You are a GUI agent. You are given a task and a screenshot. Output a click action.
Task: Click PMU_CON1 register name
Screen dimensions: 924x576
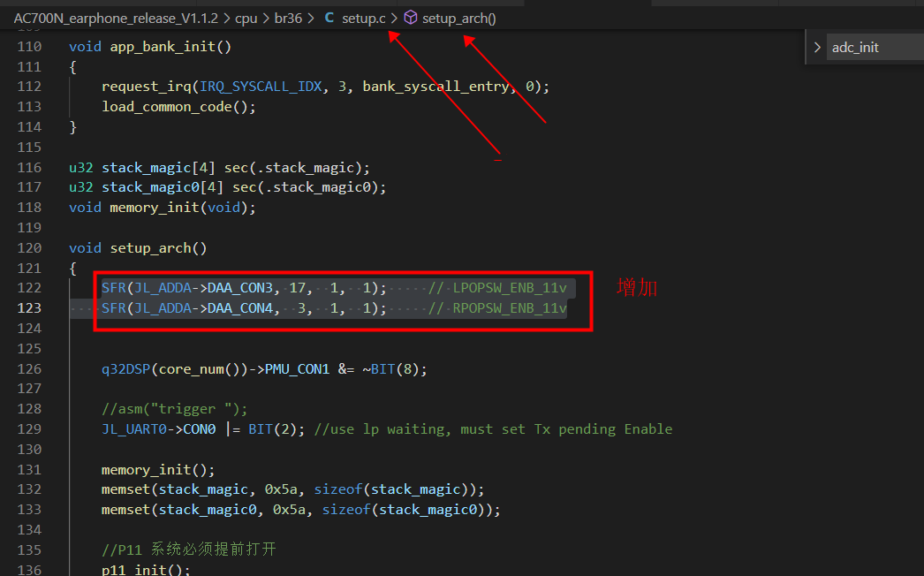click(x=297, y=369)
